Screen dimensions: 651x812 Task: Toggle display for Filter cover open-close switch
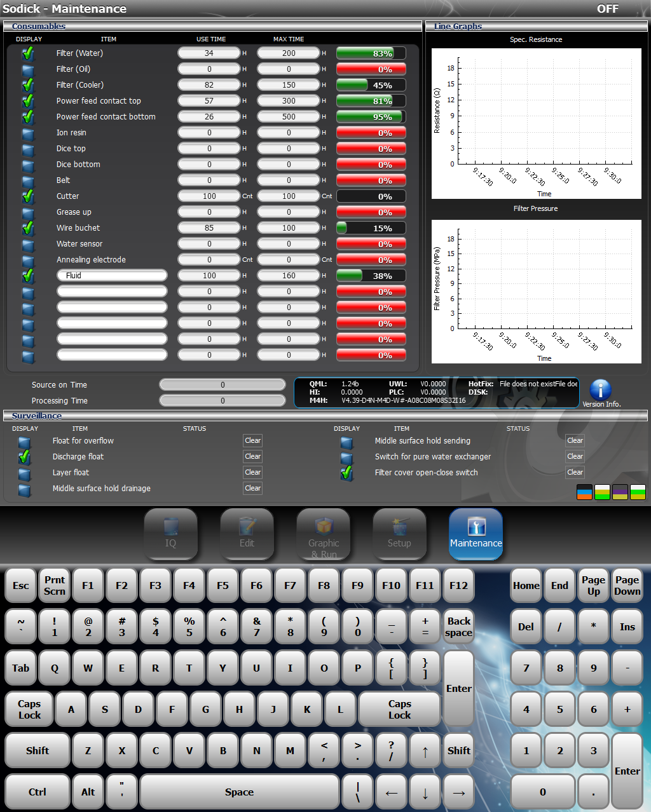pos(346,473)
